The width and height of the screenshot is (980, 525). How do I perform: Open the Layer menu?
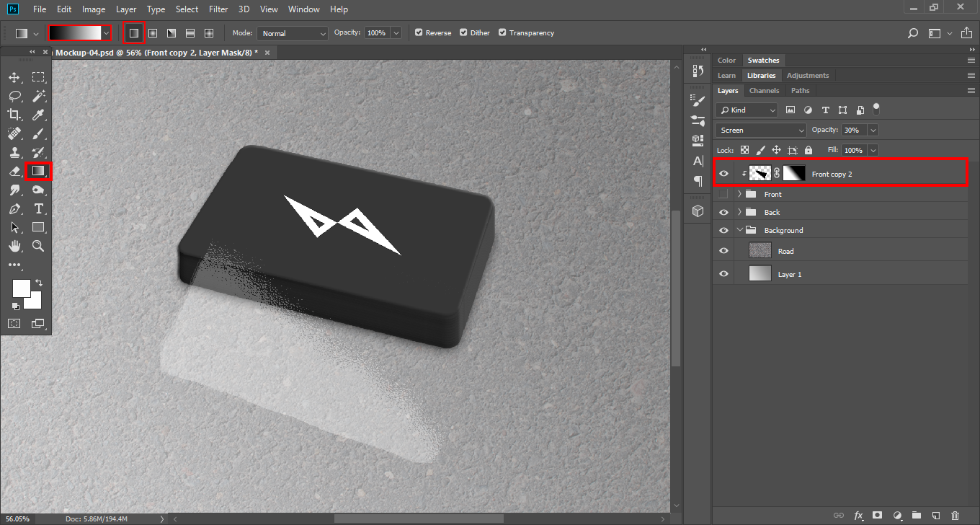(x=126, y=9)
